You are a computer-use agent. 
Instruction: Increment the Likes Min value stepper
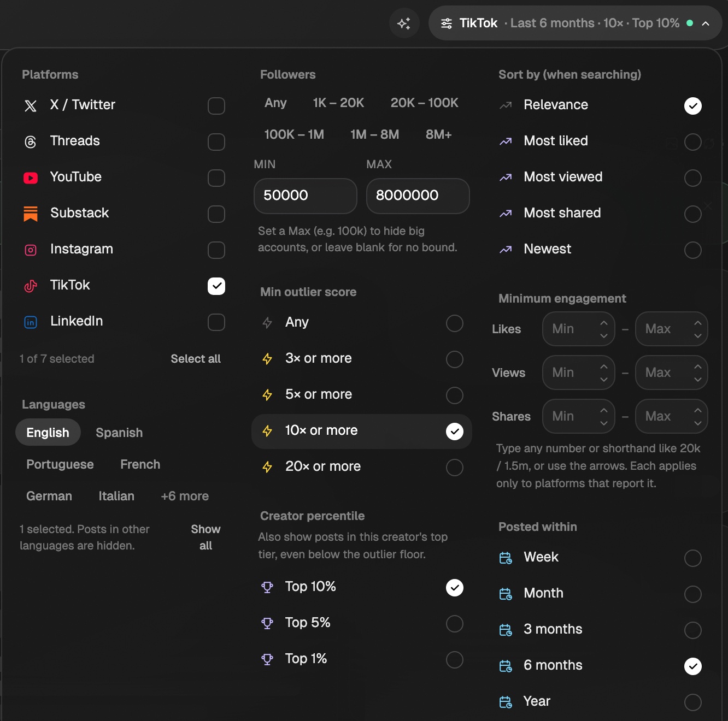coord(604,322)
